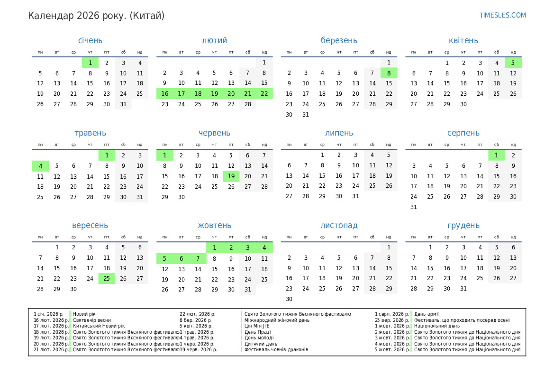Select the березень month heading
The image size is (554, 392).
[x=339, y=40]
